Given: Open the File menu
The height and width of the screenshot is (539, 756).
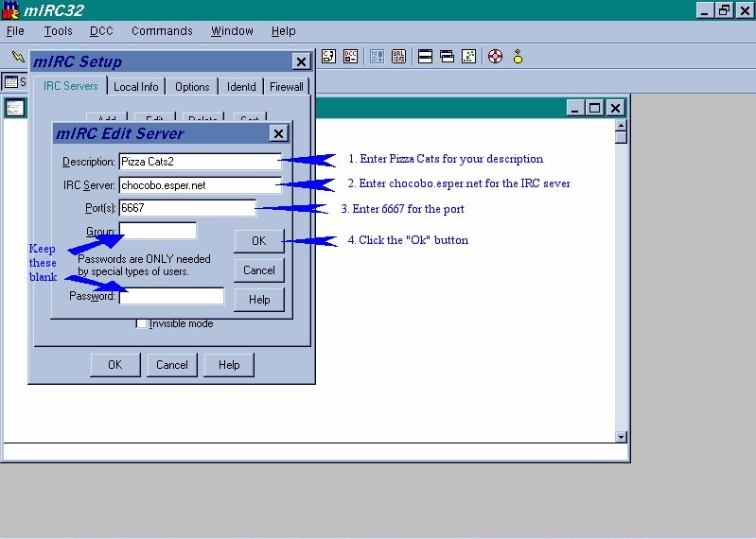Looking at the screenshot, I should click(15, 31).
